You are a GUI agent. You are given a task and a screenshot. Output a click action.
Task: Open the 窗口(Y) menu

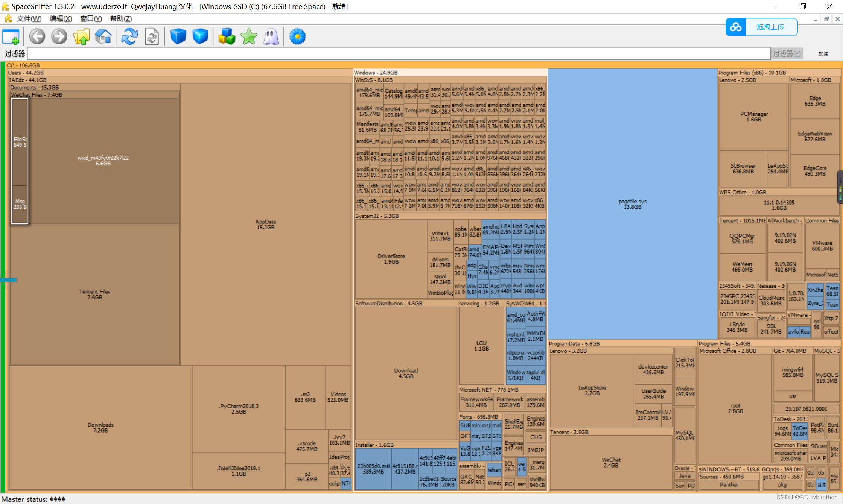(91, 19)
